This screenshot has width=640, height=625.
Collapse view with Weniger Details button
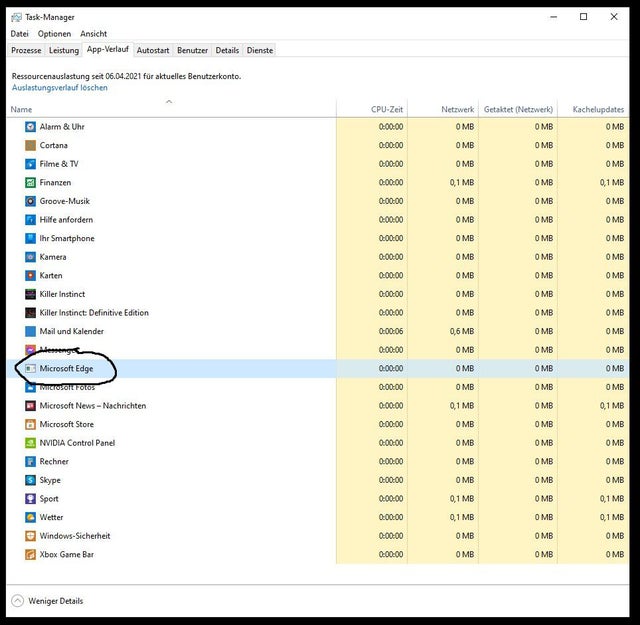pyautogui.click(x=47, y=601)
